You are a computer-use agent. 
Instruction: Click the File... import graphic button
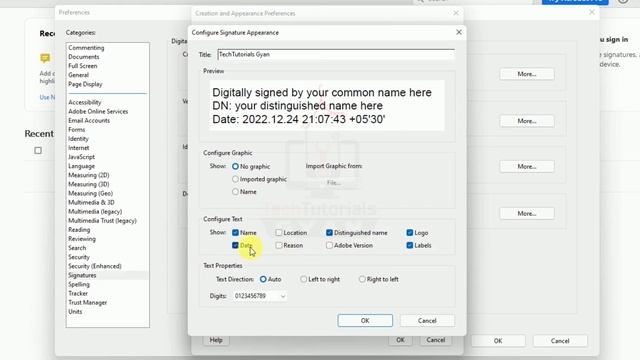pyautogui.click(x=334, y=183)
